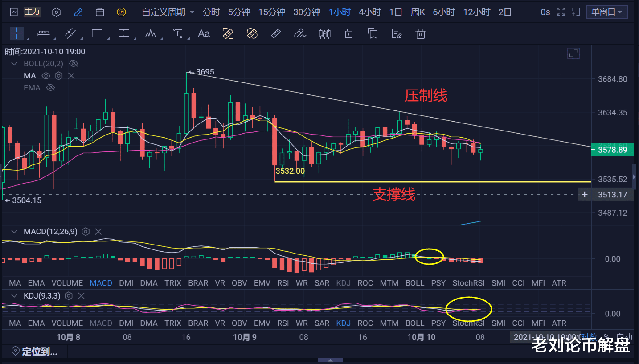The image size is (639, 364).
Task: Click the plus button beside 3513.17
Action: coord(585,195)
